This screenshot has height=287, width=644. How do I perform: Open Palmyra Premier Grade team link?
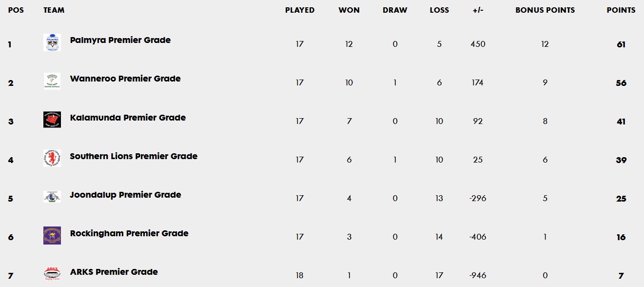coord(120,40)
